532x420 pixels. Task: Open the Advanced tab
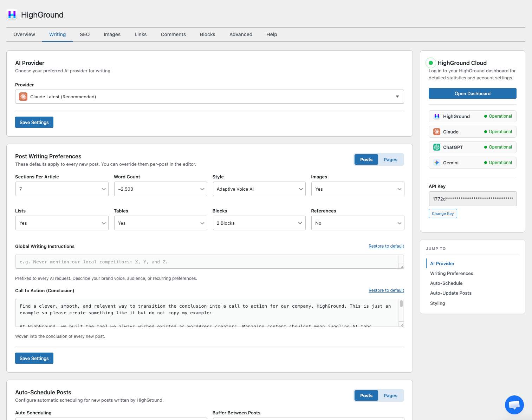pos(241,34)
